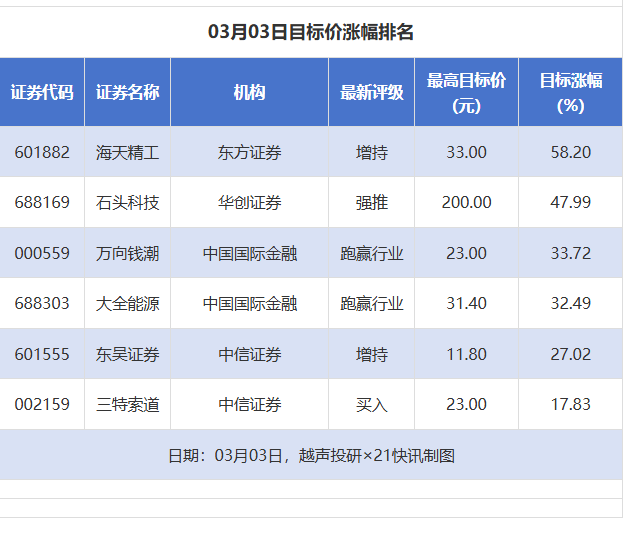Click the 证券名称 column header
This screenshot has width=624, height=533.
[x=127, y=92]
